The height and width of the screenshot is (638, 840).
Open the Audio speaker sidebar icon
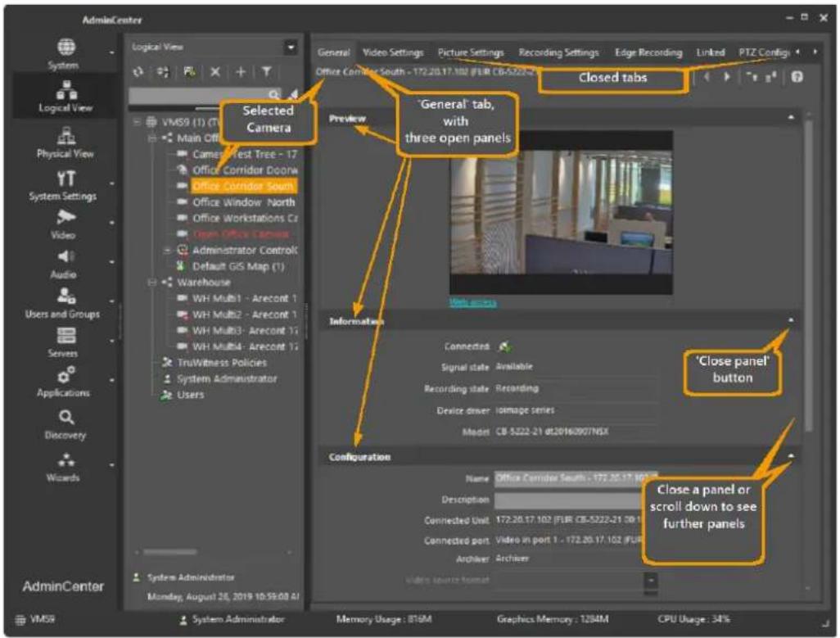(65, 256)
